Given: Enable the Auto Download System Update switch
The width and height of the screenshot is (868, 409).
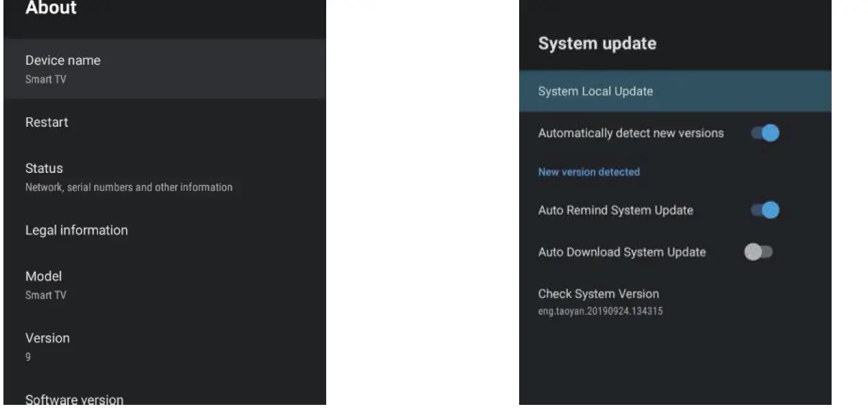Looking at the screenshot, I should (x=758, y=252).
